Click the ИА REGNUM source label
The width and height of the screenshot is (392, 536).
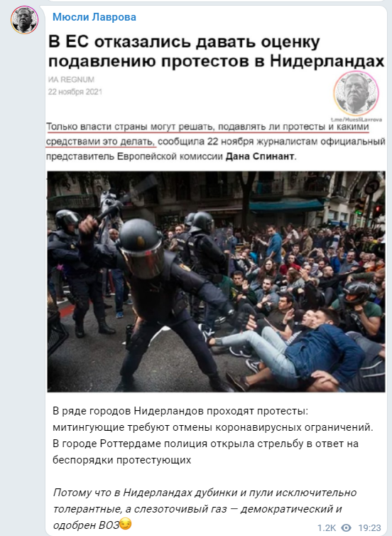71,80
